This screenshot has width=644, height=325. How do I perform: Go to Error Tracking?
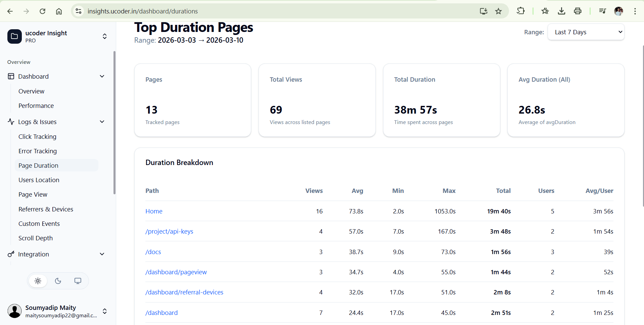coord(38,151)
